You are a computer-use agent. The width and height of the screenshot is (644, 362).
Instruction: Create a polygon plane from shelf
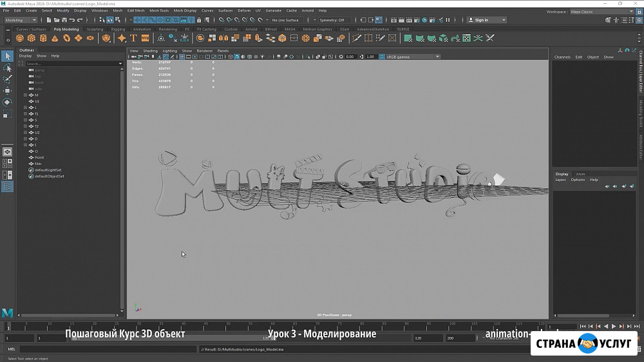pyautogui.click(x=78, y=38)
